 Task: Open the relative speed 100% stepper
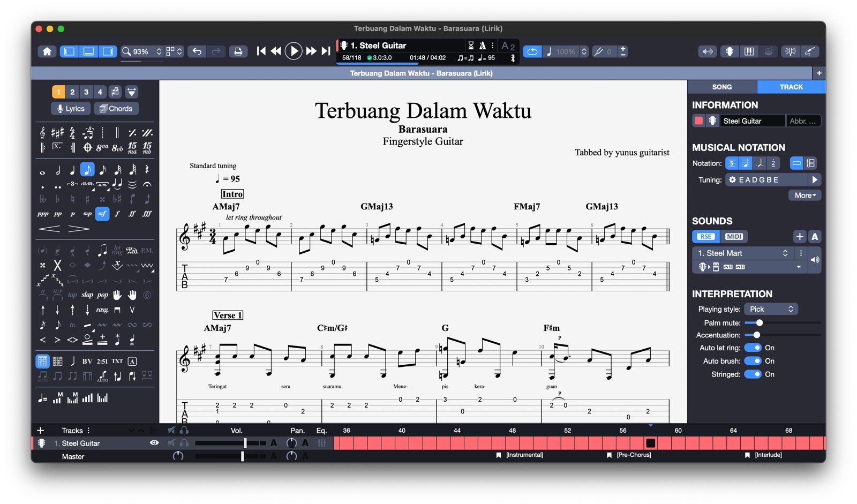pos(584,51)
